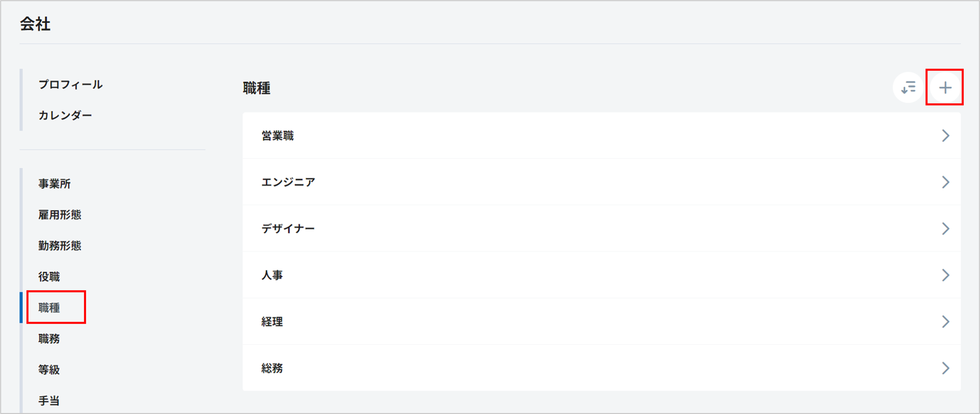
Task: Click the plus icon to add job type
Action: tap(945, 87)
